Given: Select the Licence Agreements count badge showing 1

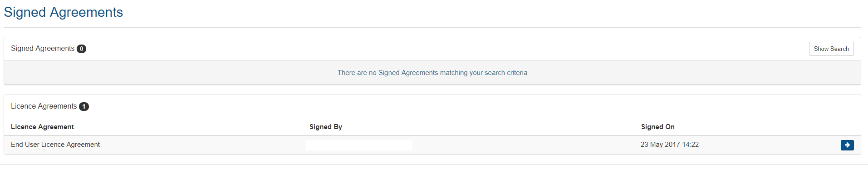Looking at the screenshot, I should (x=84, y=107).
